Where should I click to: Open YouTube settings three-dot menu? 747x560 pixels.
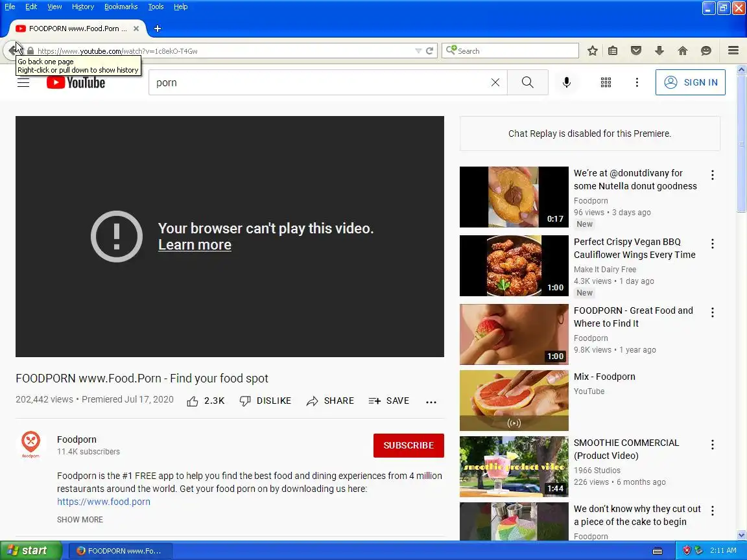coord(637,82)
